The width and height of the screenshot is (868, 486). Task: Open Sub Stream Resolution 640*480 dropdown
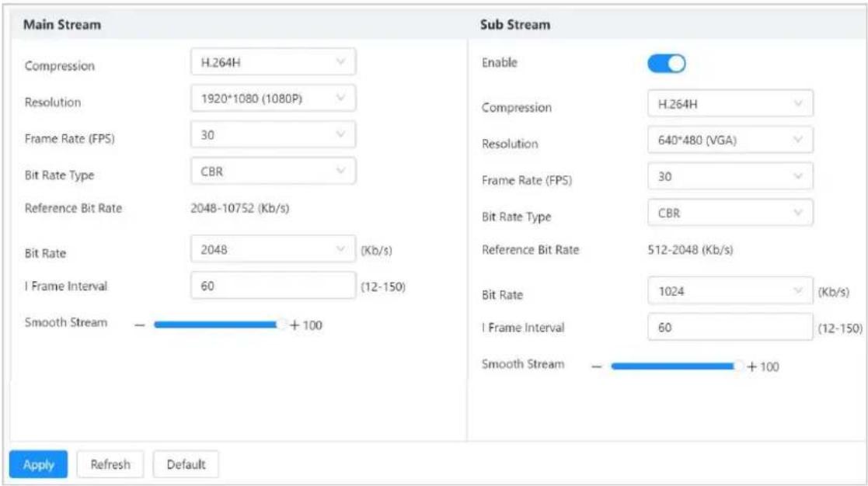tap(730, 140)
